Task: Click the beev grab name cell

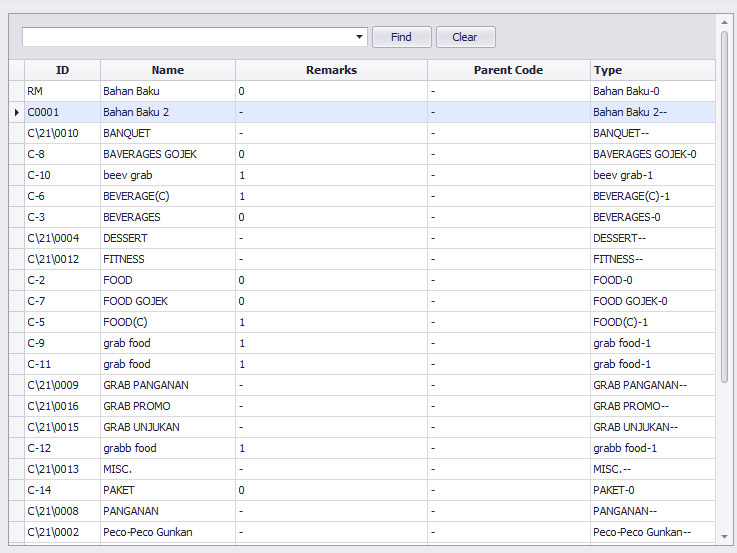Action: pyautogui.click(x=168, y=175)
